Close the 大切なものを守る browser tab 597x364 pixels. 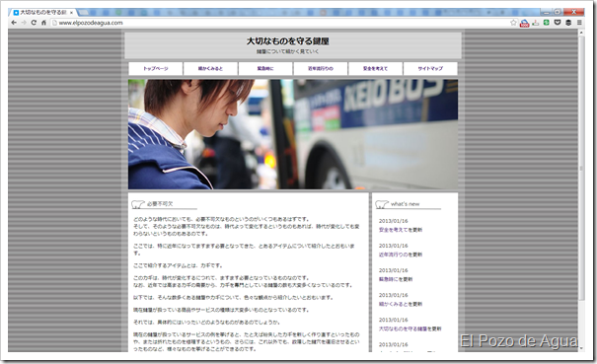(x=71, y=13)
